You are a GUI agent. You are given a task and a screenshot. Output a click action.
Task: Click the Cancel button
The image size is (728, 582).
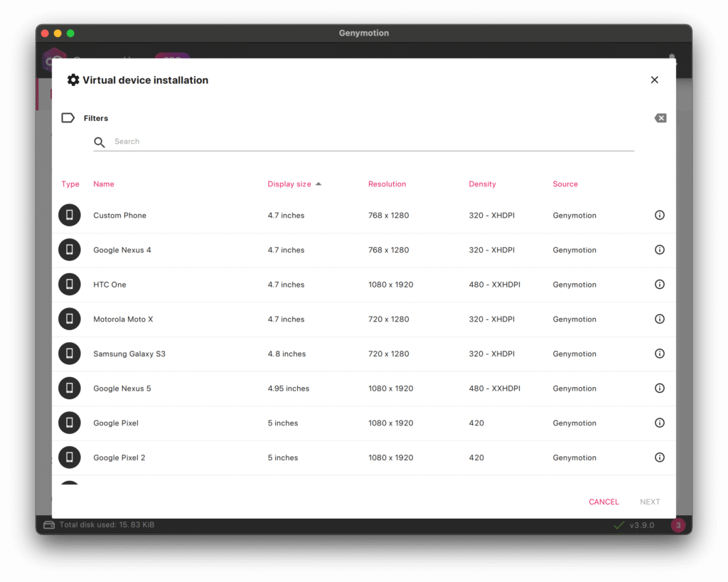(604, 502)
